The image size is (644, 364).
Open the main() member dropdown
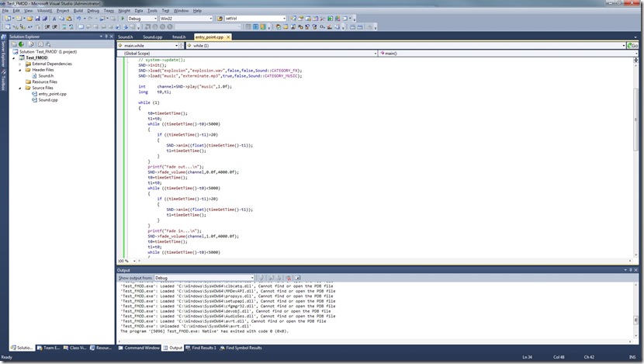pos(508,54)
